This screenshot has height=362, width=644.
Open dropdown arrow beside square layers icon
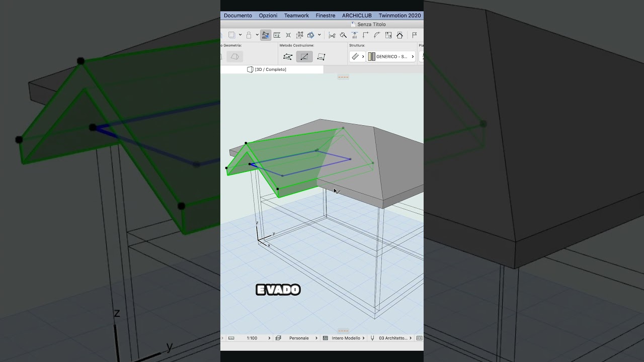coord(240,35)
